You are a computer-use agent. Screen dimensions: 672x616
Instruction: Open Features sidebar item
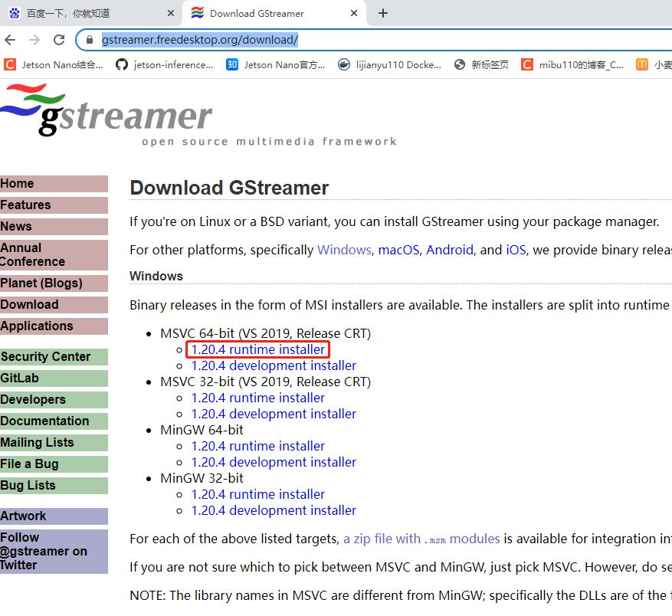(54, 205)
